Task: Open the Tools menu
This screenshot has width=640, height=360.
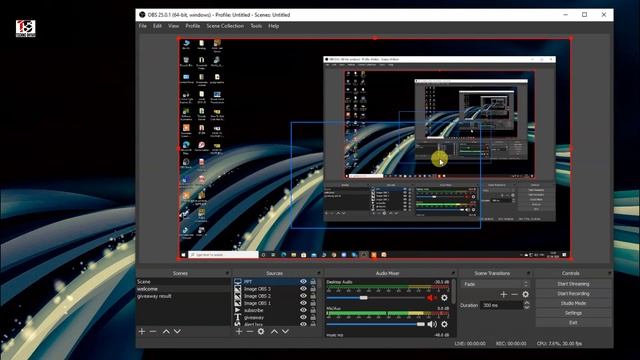Action: [x=256, y=26]
